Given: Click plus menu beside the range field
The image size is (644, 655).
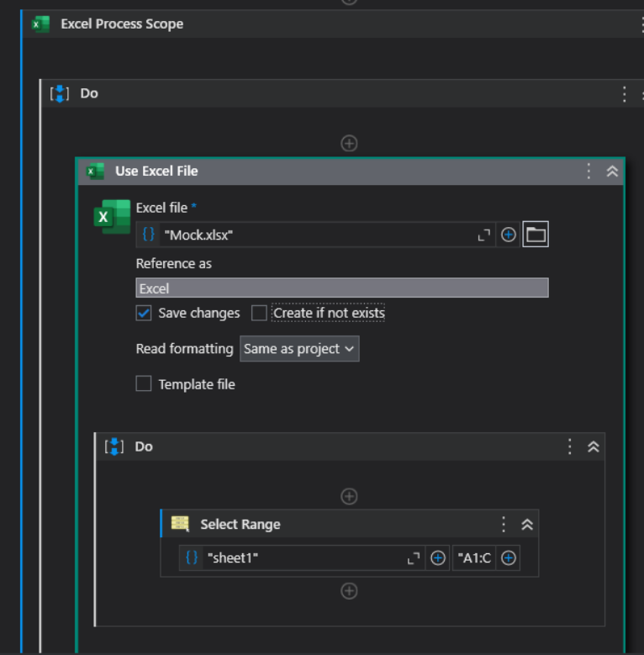Looking at the screenshot, I should [x=509, y=557].
